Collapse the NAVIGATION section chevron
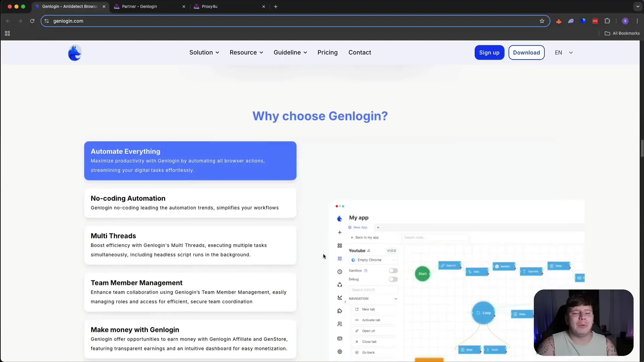The height and width of the screenshot is (362, 644). [396, 299]
